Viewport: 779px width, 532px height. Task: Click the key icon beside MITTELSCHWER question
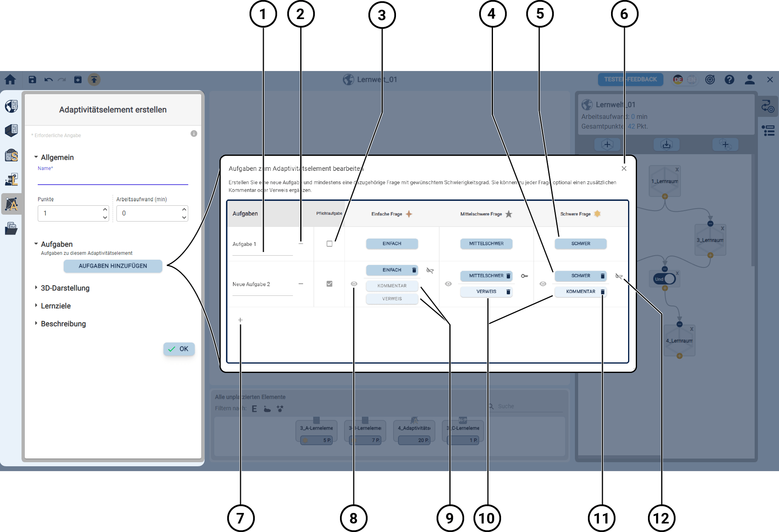(525, 276)
